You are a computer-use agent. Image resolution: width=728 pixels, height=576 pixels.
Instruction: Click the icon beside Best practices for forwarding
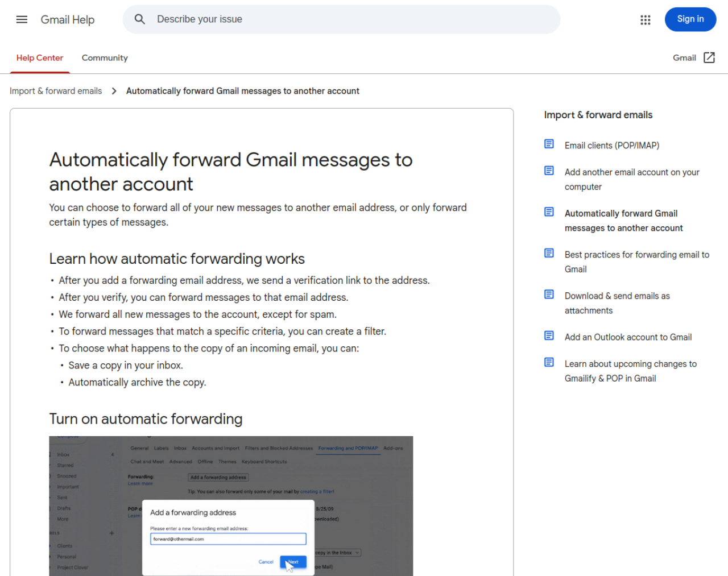pos(549,253)
